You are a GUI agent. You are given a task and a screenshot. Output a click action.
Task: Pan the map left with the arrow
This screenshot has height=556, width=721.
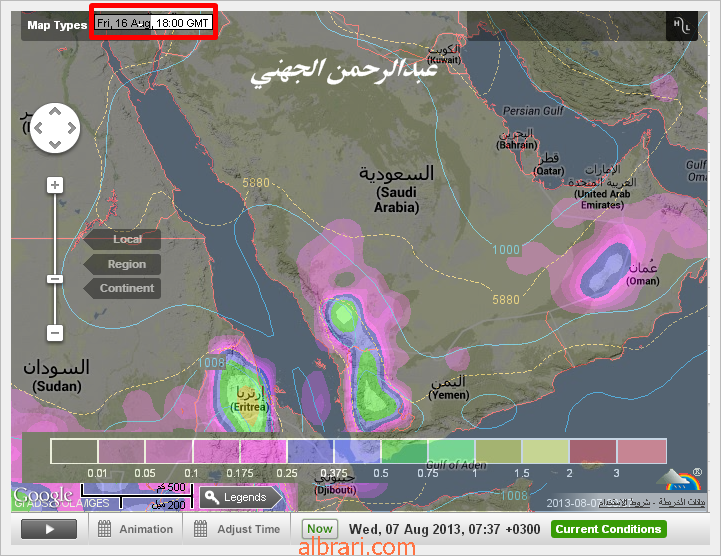pyautogui.click(x=38, y=128)
